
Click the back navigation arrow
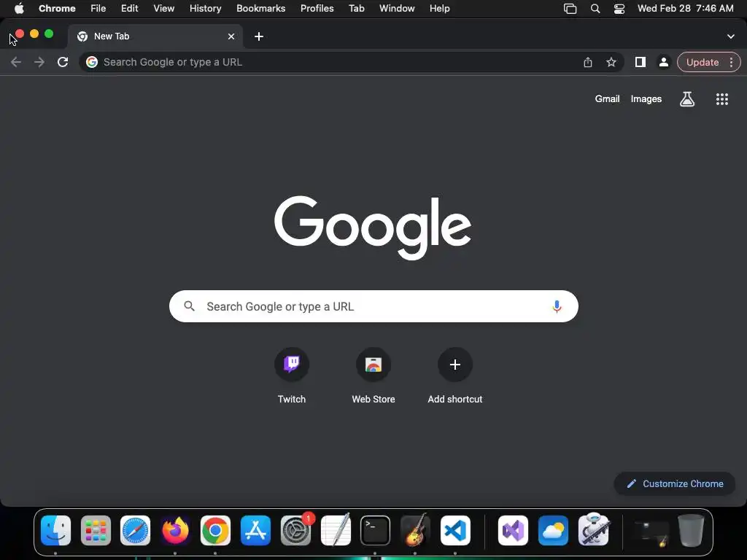[16, 62]
